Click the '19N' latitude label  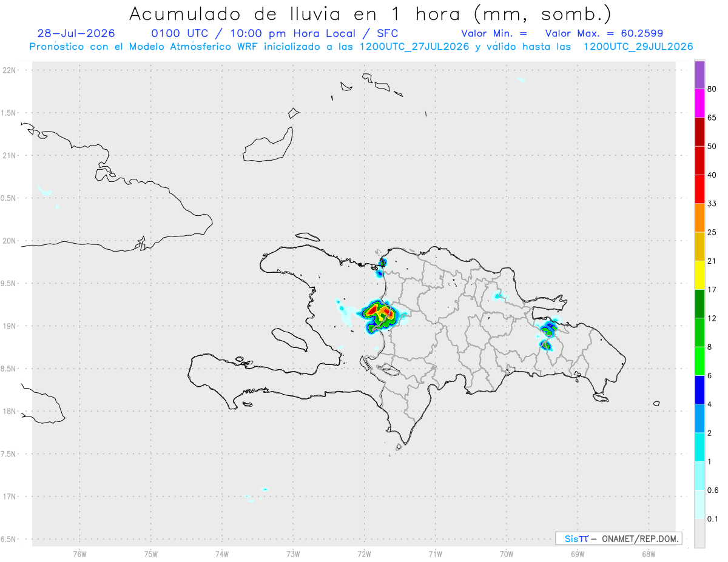click(10, 326)
